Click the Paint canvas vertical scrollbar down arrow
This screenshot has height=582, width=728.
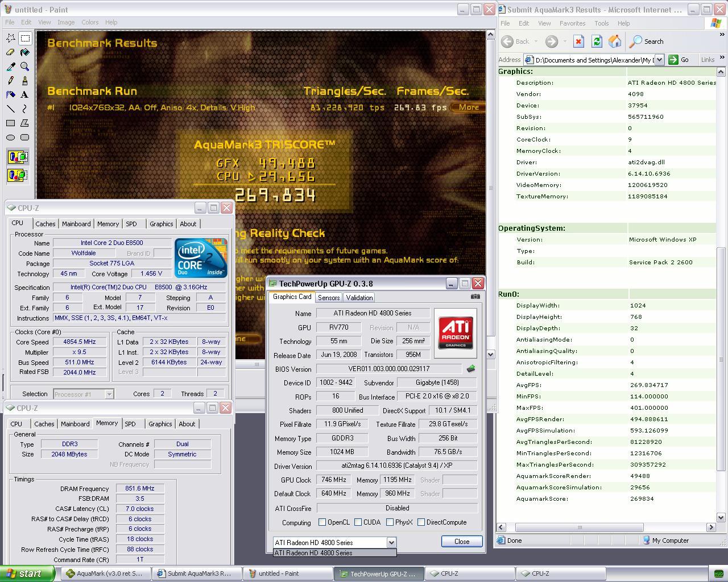click(x=490, y=354)
